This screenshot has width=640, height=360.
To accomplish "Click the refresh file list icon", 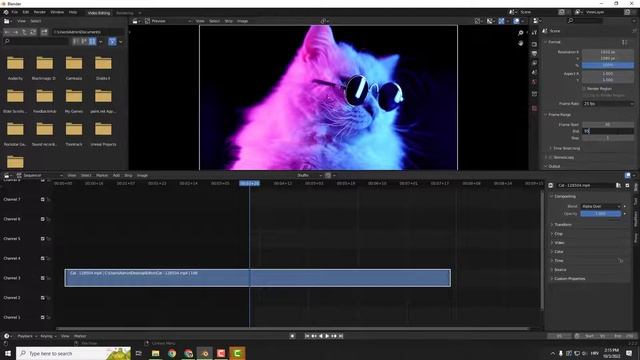I will [33, 32].
